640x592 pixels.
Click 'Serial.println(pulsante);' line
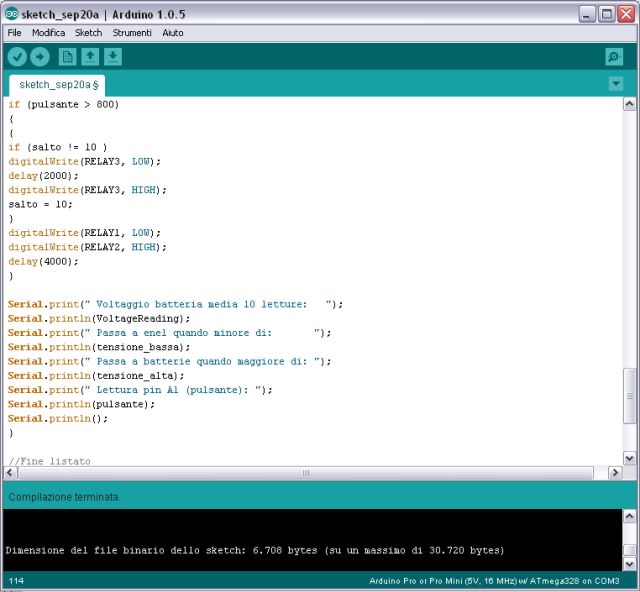82,405
